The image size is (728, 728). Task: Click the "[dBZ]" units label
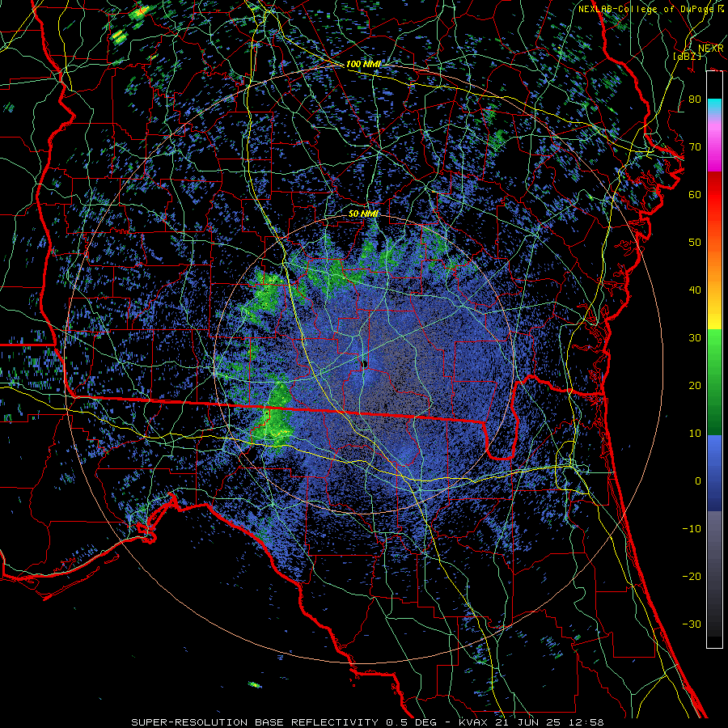pos(687,56)
